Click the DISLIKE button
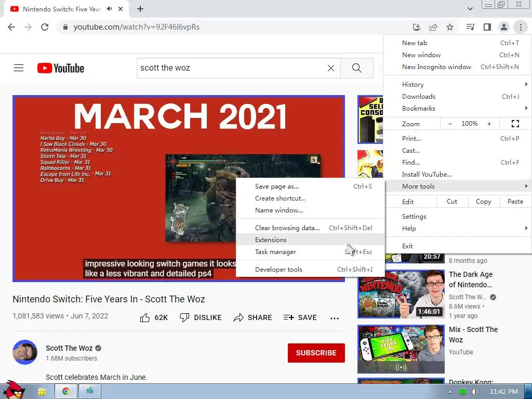The height and width of the screenshot is (399, 532). point(201,317)
